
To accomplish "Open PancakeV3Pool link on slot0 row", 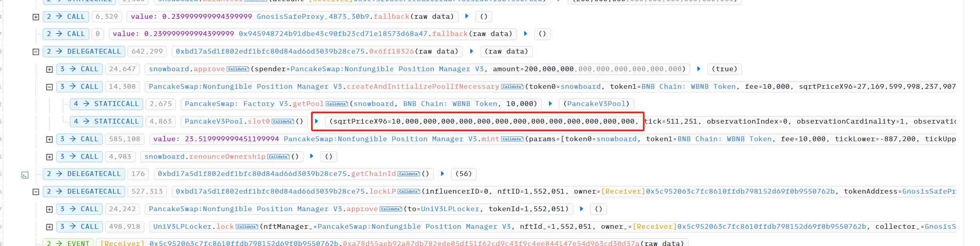I will point(214,122).
